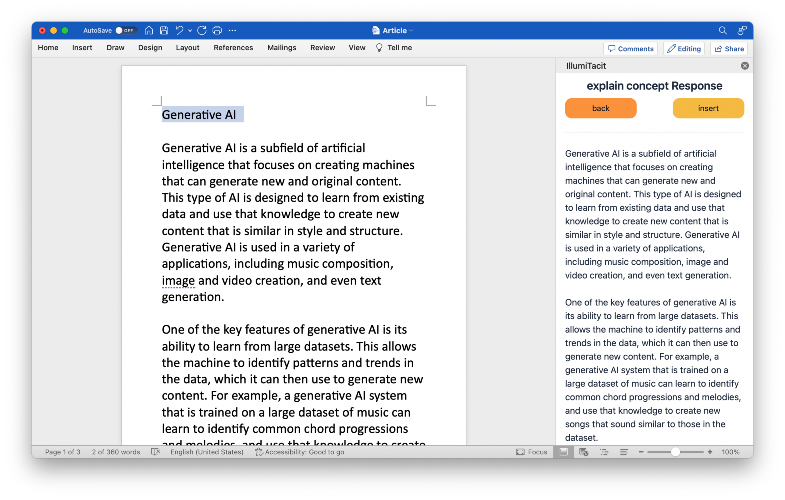Click the yellow insert button
The height and width of the screenshot is (500, 785).
click(708, 108)
